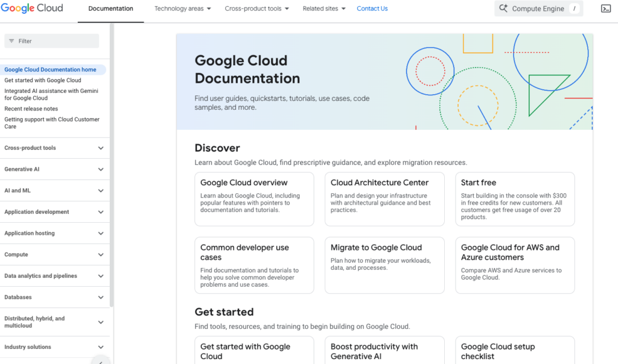Expand Data analytics and pipelines section
Viewport: 618px width, 364px height.
click(54, 276)
